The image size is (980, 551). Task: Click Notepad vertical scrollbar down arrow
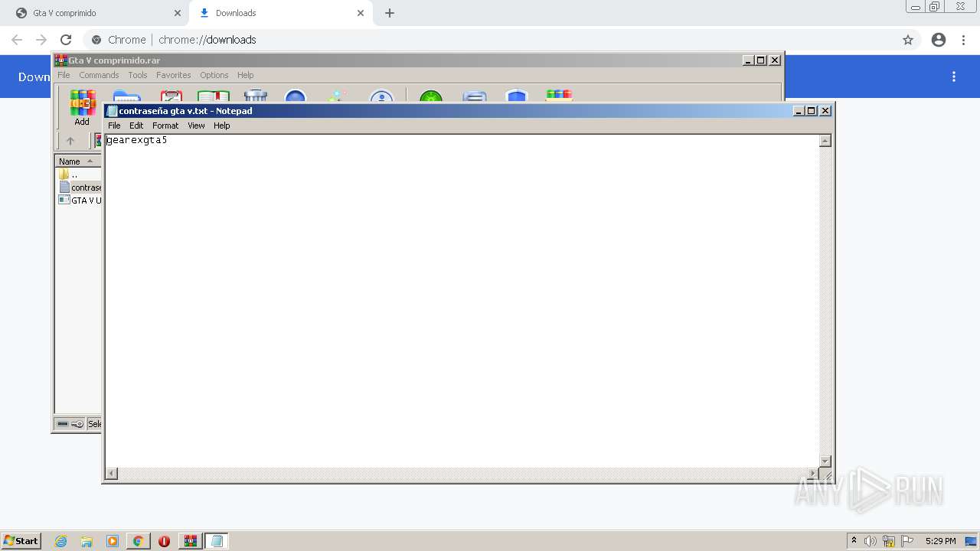tap(825, 461)
